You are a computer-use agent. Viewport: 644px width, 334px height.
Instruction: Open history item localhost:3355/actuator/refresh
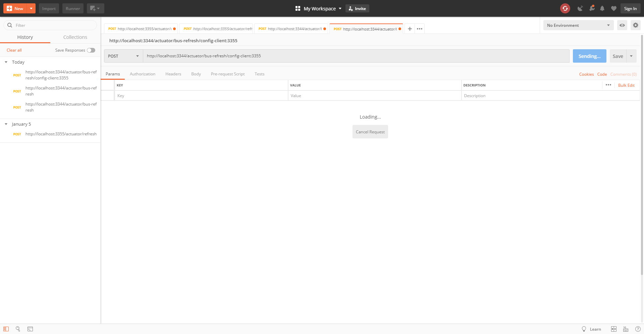(50, 134)
